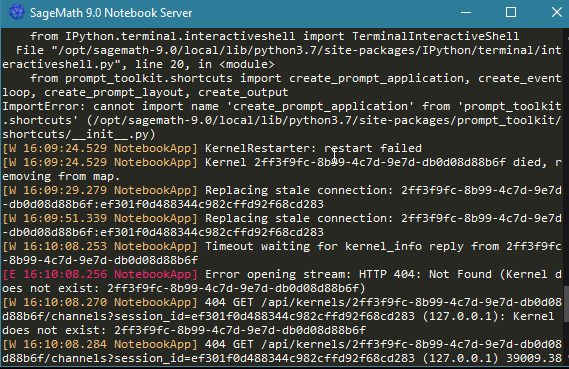Click the '(127.0.0.1): Kernel' text

[488, 316]
